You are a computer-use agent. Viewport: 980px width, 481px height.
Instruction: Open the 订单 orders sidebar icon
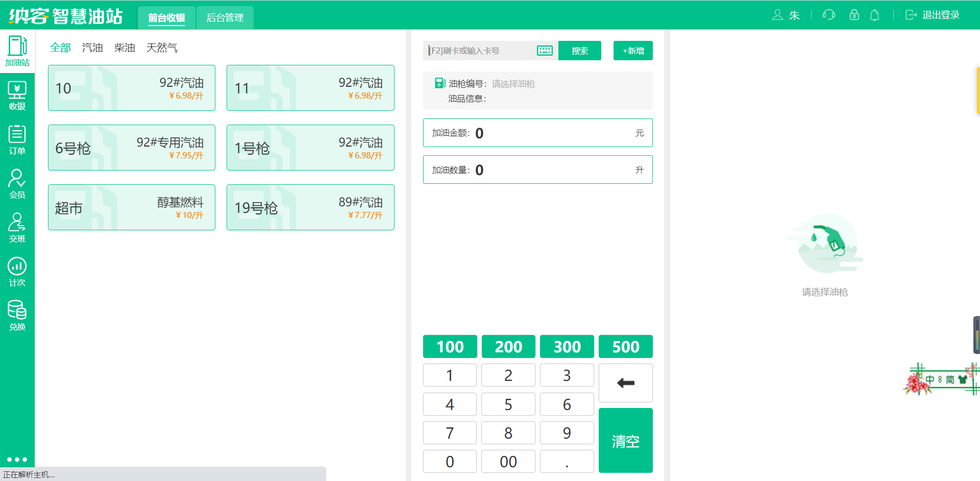(17, 140)
